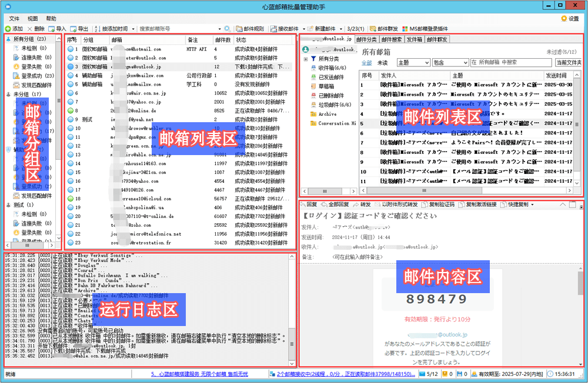Open the 视图 menu
588x383 pixels.
coord(32,18)
